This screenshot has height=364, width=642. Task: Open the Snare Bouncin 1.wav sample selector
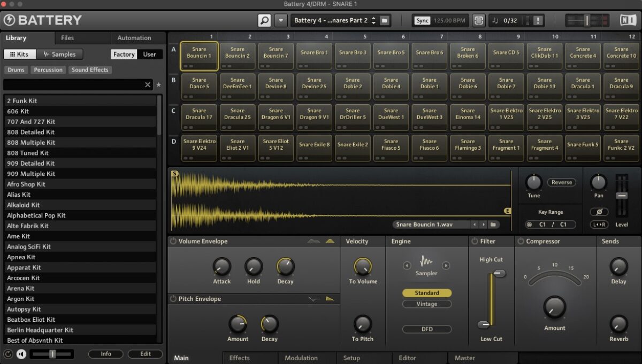(431, 224)
